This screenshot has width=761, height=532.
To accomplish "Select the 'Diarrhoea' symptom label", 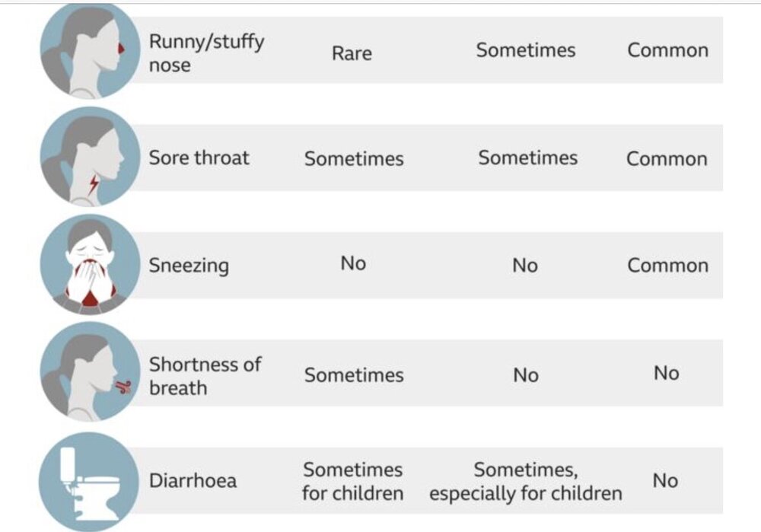I will 193,480.
